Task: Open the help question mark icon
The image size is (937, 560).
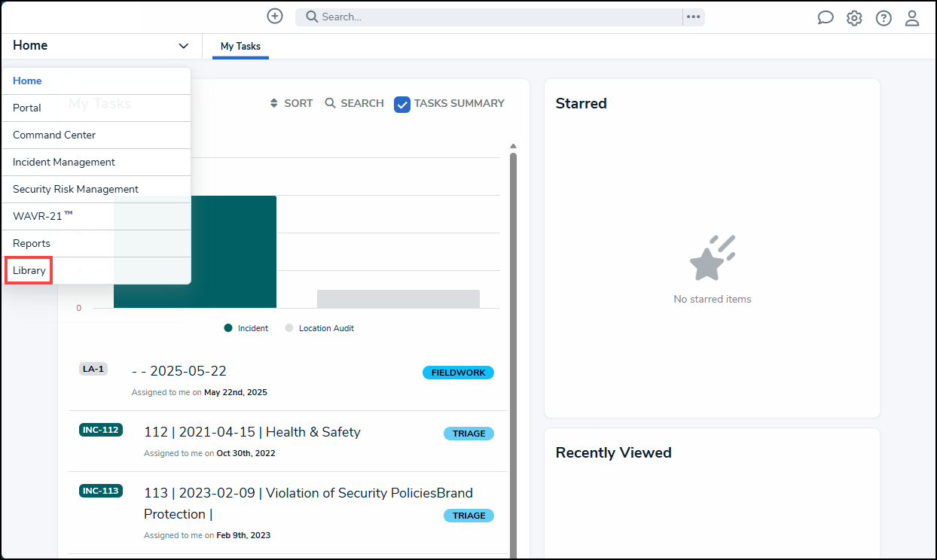Action: (884, 18)
